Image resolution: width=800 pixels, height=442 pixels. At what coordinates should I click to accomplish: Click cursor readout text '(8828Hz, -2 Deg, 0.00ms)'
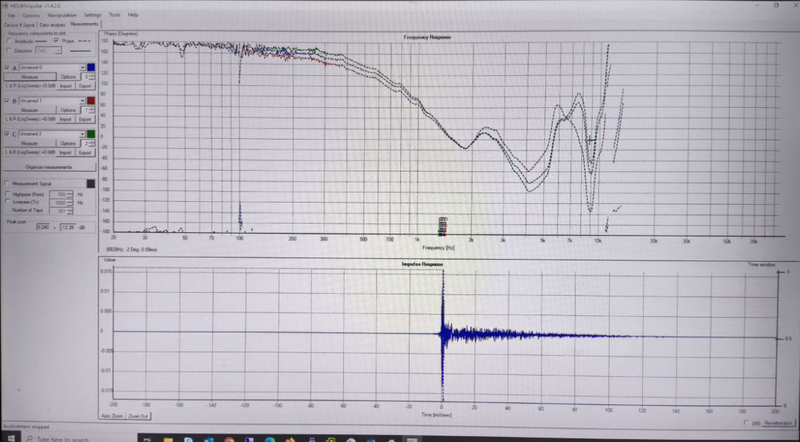pos(132,250)
